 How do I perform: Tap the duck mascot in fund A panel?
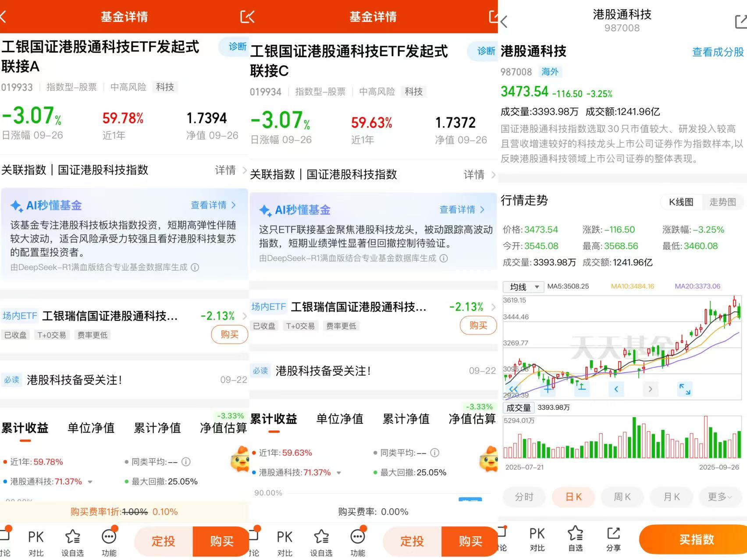239,459
